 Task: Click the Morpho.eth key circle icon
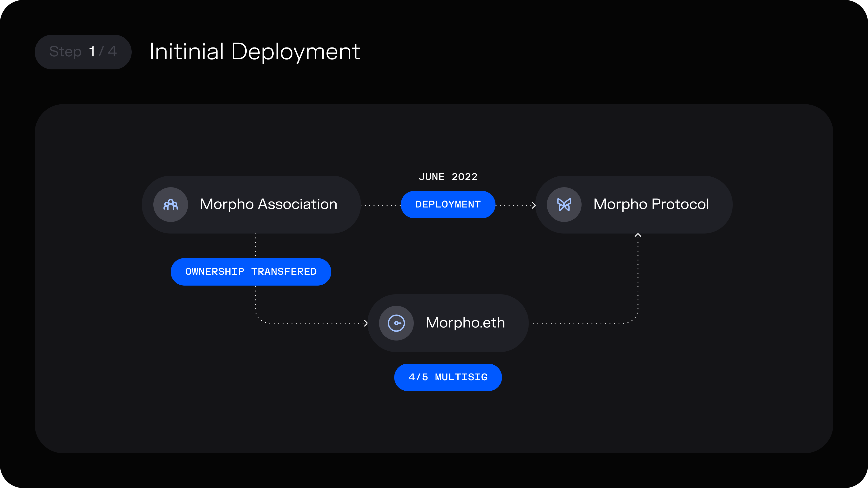point(396,323)
